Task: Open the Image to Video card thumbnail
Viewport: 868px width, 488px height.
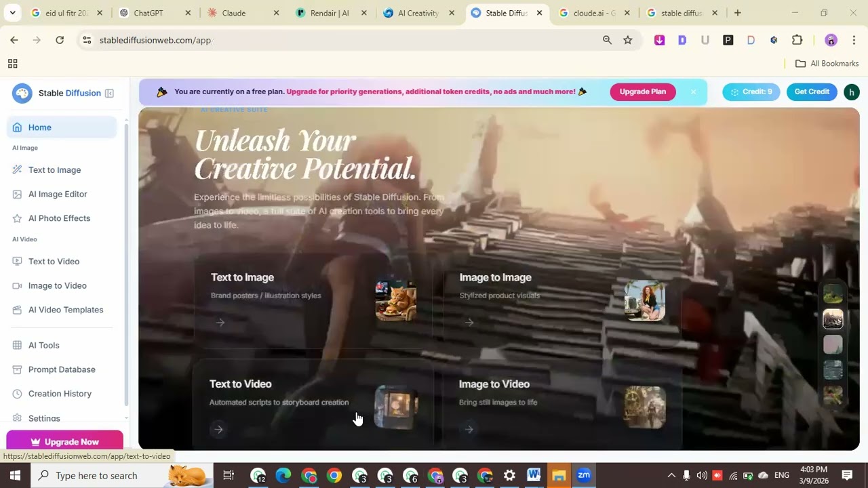Action: click(x=645, y=407)
